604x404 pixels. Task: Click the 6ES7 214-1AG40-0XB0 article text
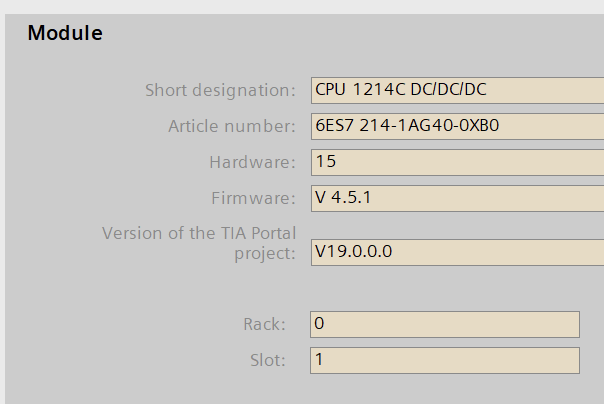(x=406, y=126)
